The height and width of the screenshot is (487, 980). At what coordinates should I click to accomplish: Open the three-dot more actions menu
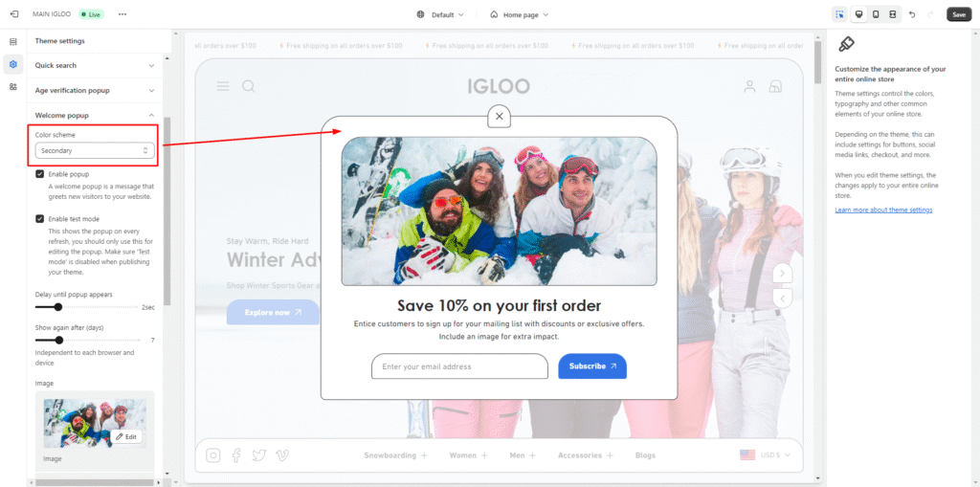[x=122, y=14]
